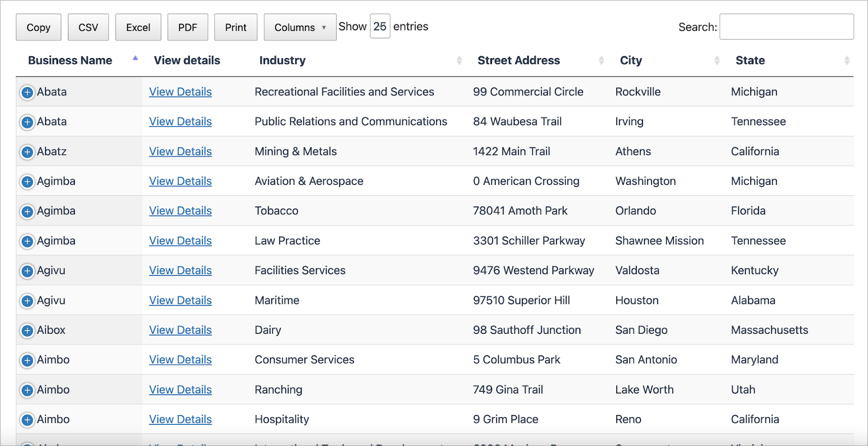Click the plus icon beside Aibox
The width and height of the screenshot is (868, 446).
(27, 331)
